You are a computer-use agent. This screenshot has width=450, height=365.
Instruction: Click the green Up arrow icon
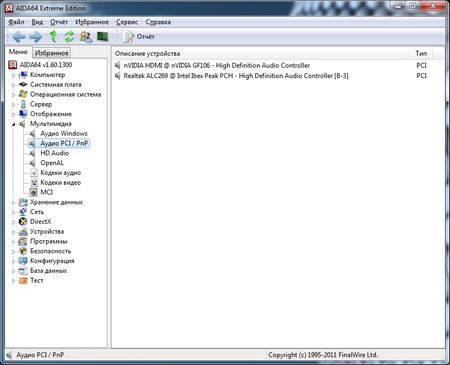click(53, 37)
